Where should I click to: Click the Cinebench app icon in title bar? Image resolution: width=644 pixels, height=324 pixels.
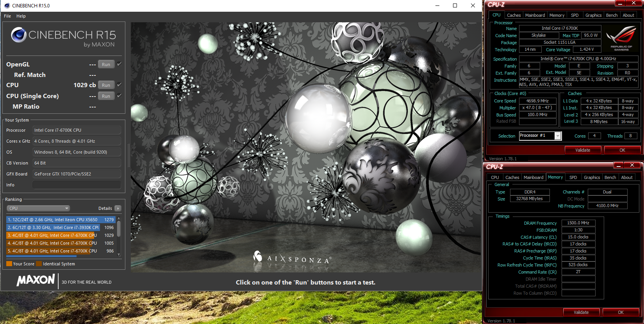[7, 5]
